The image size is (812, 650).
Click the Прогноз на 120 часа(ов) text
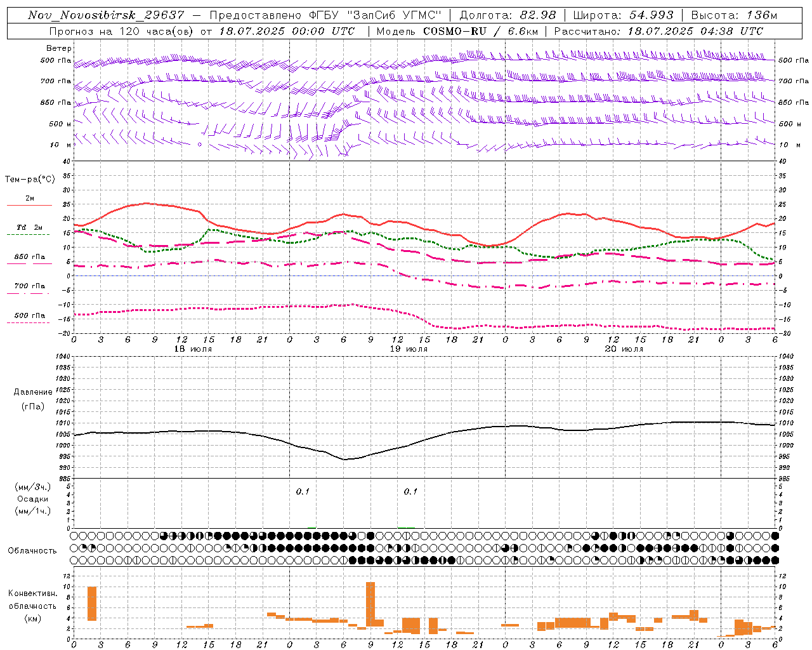click(122, 31)
